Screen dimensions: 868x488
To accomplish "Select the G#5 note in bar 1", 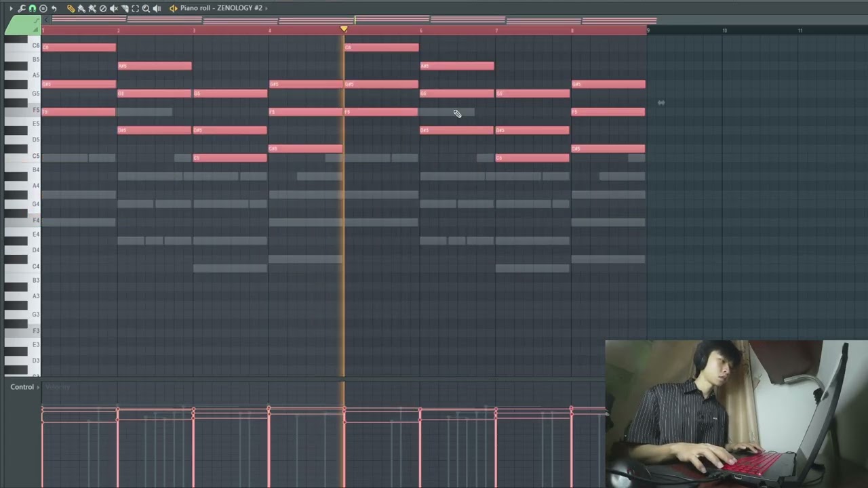I will pyautogui.click(x=79, y=84).
